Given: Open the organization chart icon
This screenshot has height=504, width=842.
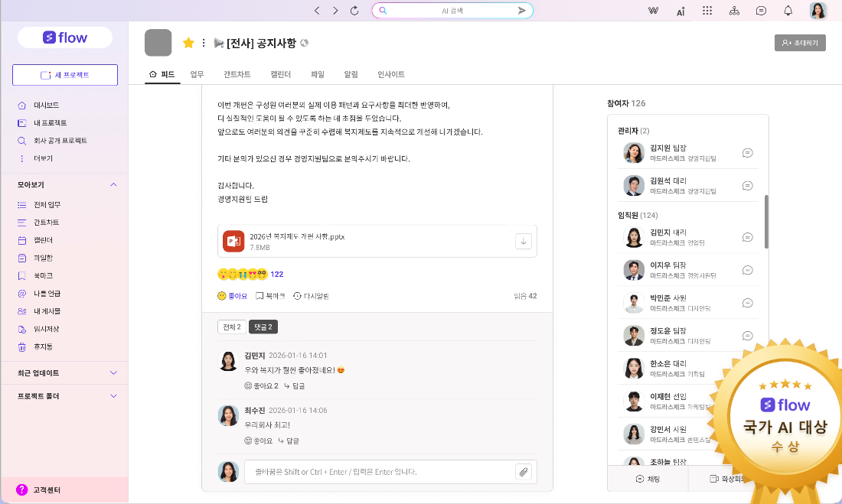Looking at the screenshot, I should [x=734, y=11].
